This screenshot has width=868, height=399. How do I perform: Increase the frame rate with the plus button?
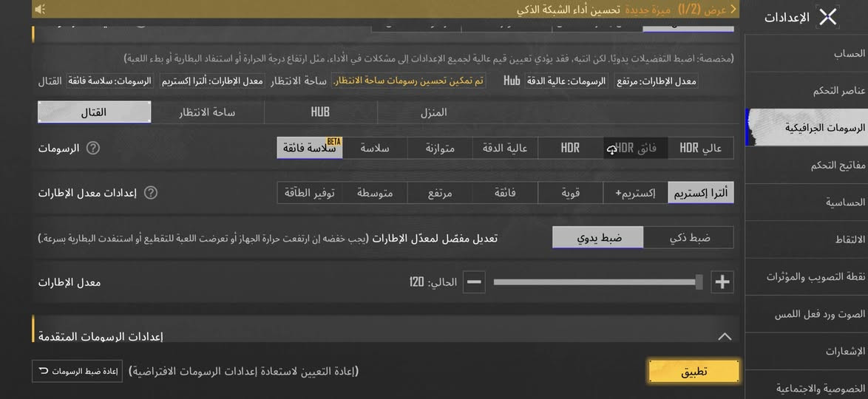point(722,282)
